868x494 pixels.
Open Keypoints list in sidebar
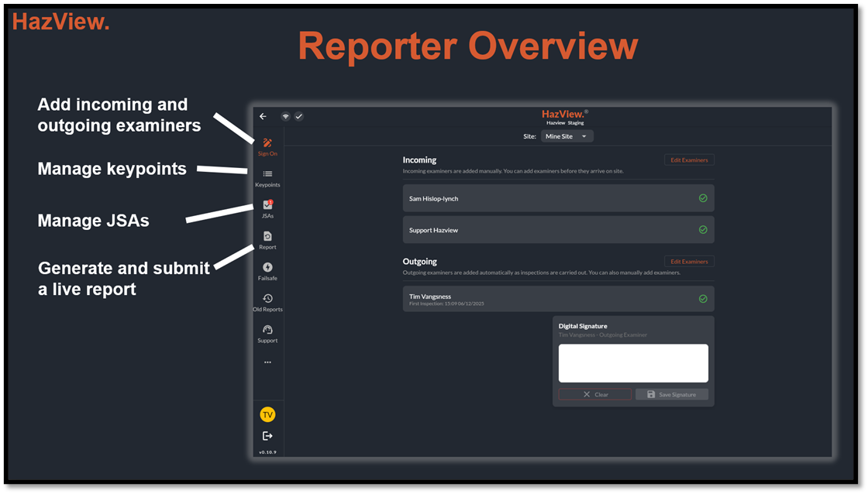click(x=267, y=175)
